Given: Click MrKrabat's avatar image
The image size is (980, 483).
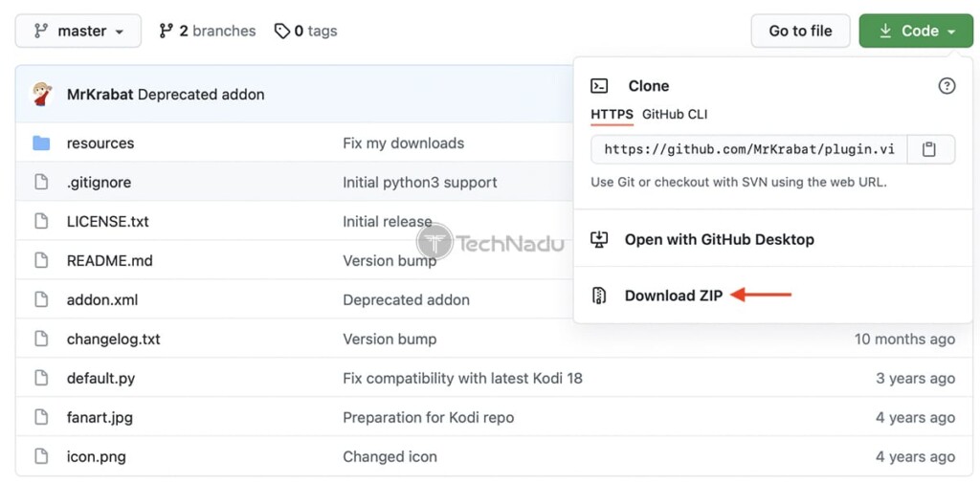Looking at the screenshot, I should pos(42,95).
